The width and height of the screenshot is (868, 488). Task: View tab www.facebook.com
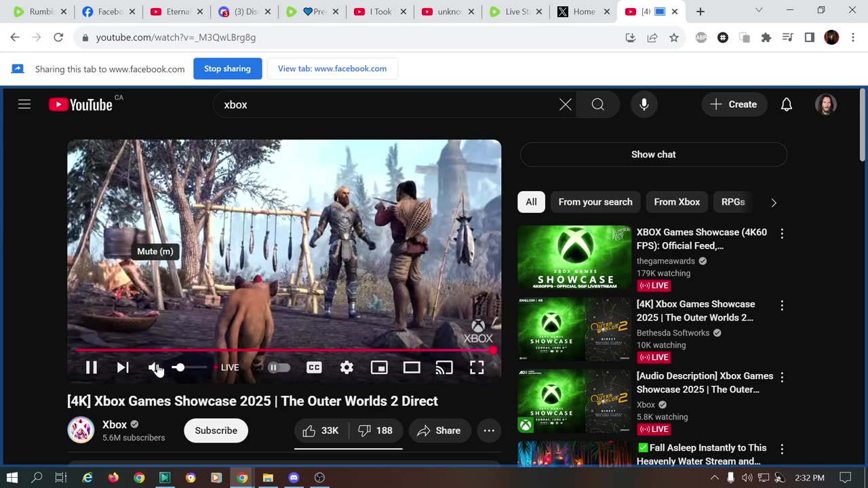(x=332, y=68)
